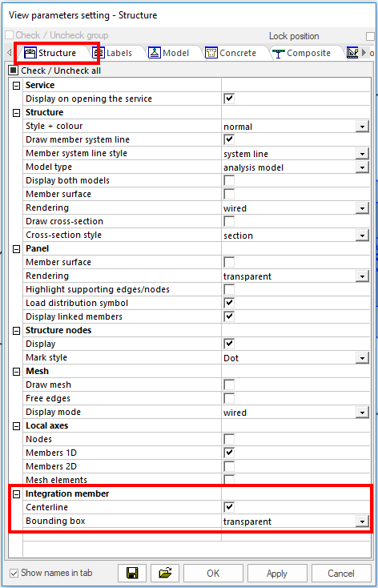Toggle Draw member system line checkbox
378x588 pixels.
click(229, 140)
